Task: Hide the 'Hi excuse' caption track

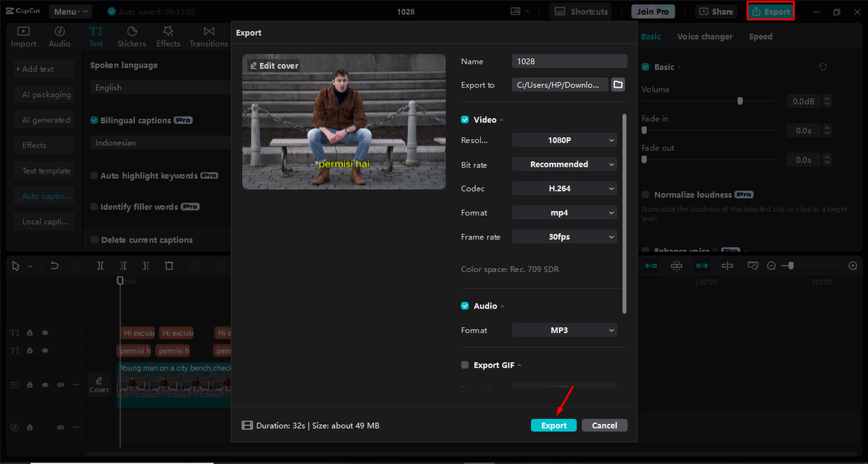Action: pos(45,333)
